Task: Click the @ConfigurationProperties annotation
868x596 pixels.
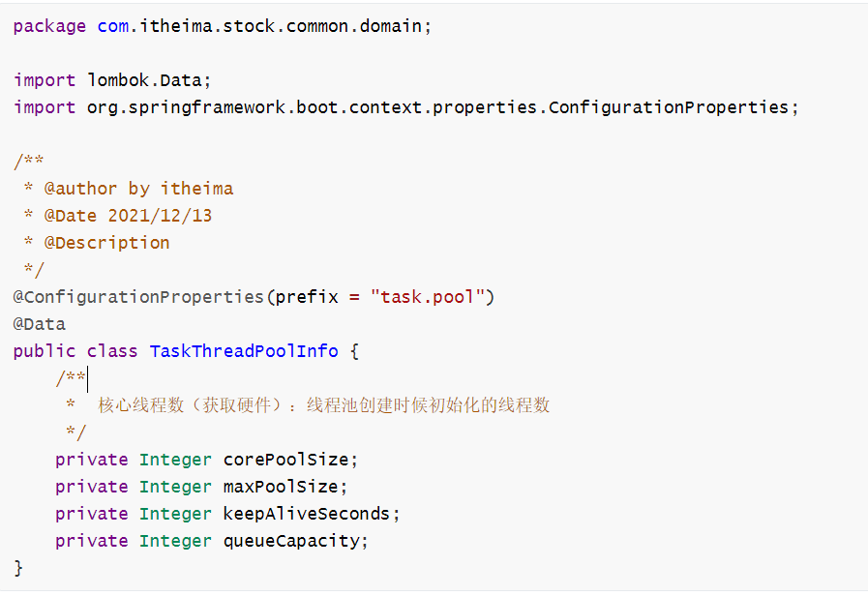Action: 138,297
